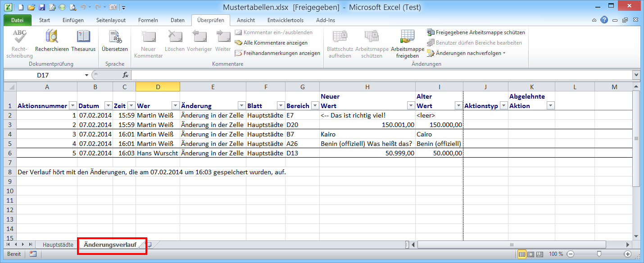Open the Aktionsnummer filter dropdown
The image size is (644, 263).
coord(73,106)
